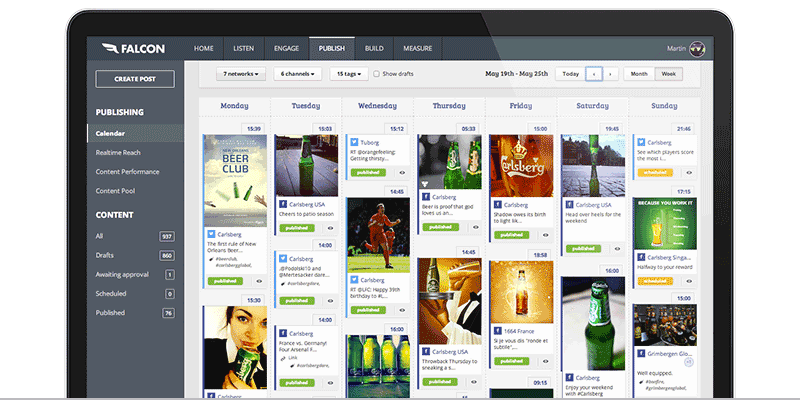Click Facebook icon on Head over heels post
The height and width of the screenshot is (400, 800).
pyautogui.click(x=569, y=205)
